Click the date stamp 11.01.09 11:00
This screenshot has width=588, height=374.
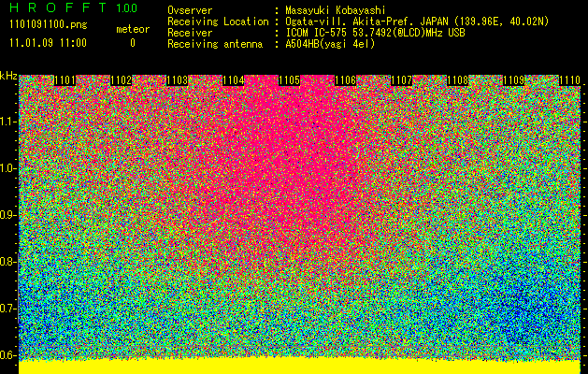tap(48, 43)
